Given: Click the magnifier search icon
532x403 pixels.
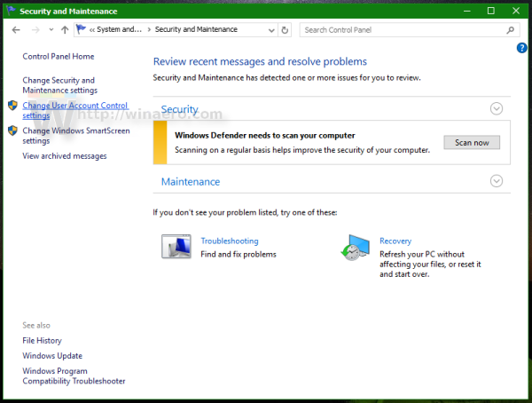Looking at the screenshot, I should (x=510, y=30).
